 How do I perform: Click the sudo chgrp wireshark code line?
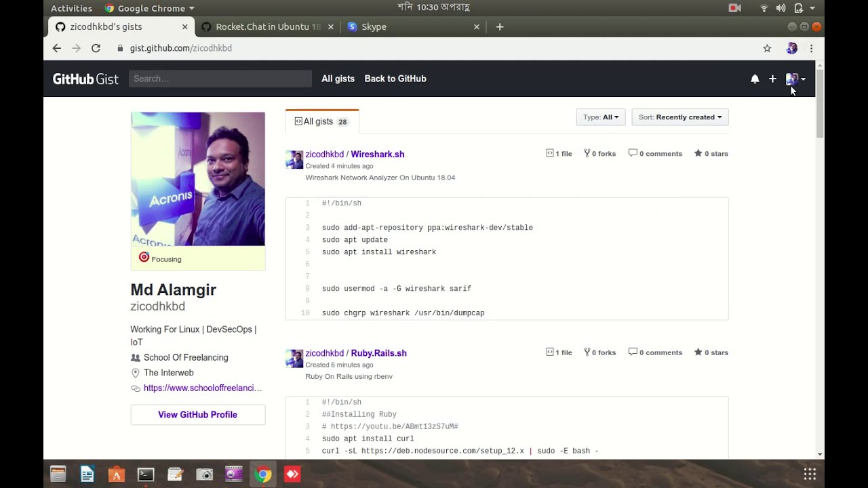coord(403,313)
